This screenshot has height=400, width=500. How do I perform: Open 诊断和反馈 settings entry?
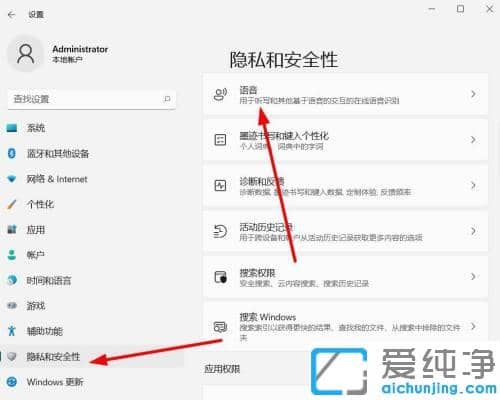tap(346, 185)
